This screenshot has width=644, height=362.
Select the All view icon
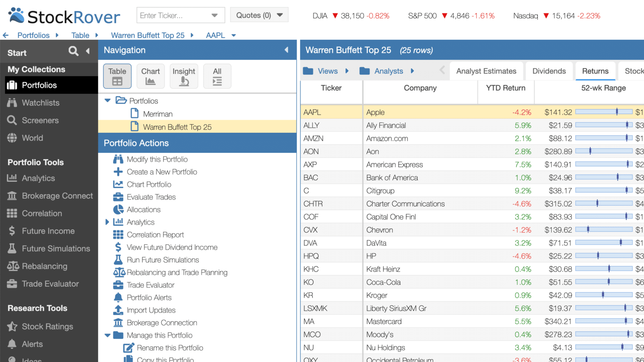[x=217, y=76]
